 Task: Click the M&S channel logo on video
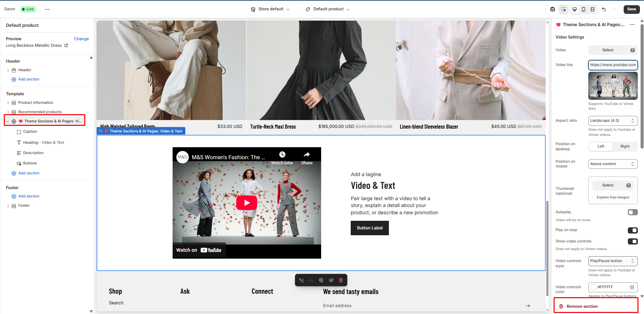(x=183, y=157)
